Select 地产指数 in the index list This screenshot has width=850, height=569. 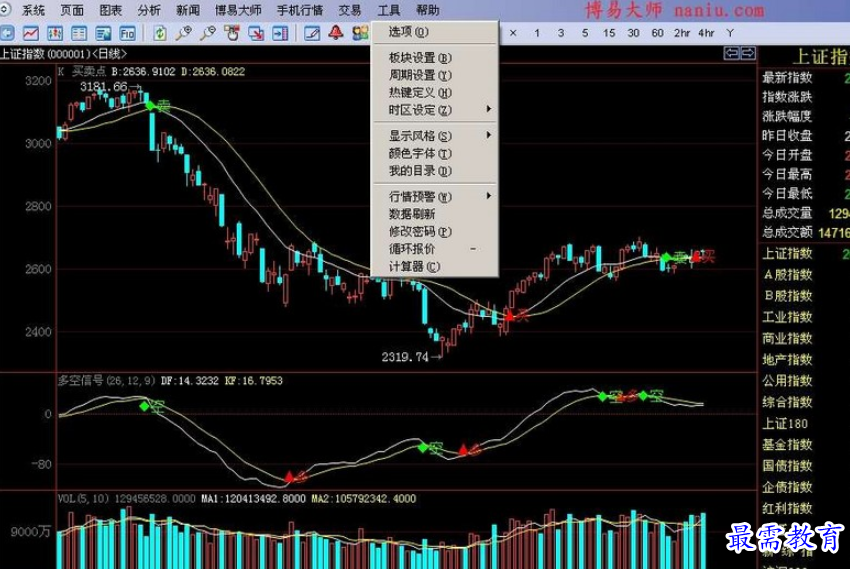(787, 359)
